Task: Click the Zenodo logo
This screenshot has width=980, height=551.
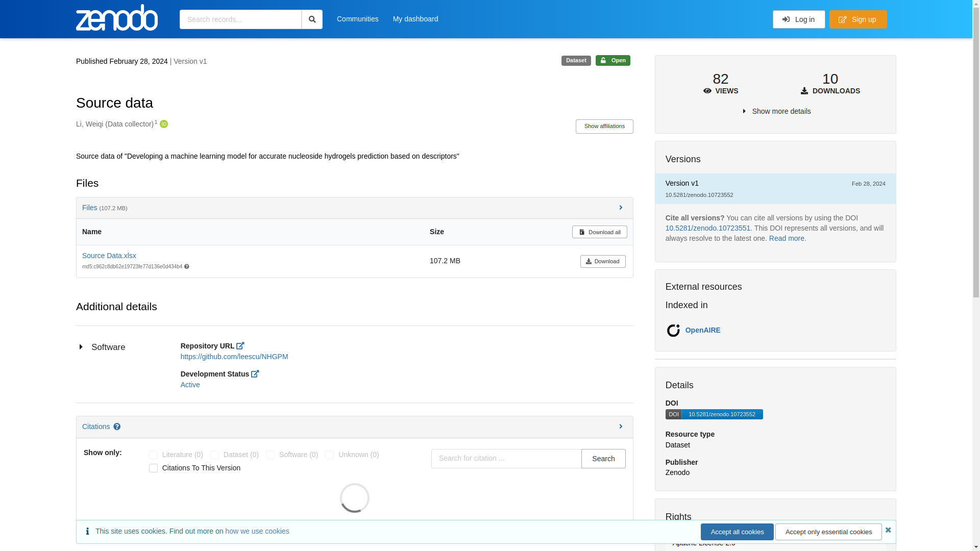Action: (x=117, y=18)
